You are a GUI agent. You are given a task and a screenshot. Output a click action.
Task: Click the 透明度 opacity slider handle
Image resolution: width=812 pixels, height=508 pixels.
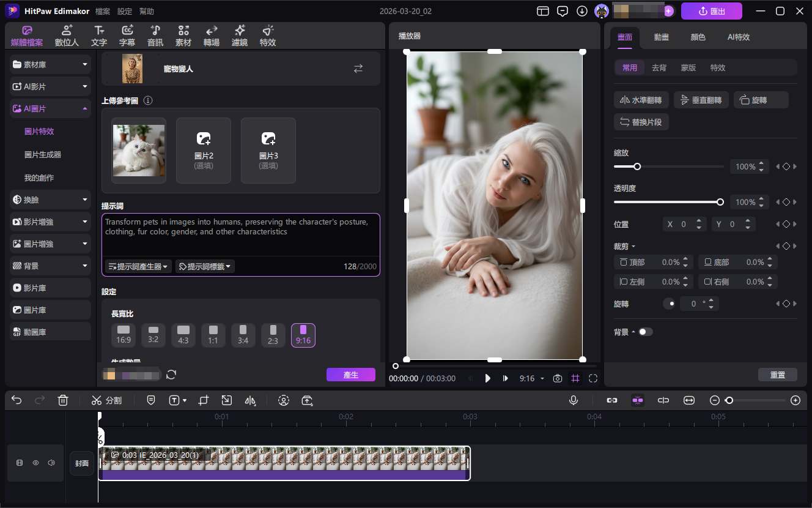click(x=720, y=202)
